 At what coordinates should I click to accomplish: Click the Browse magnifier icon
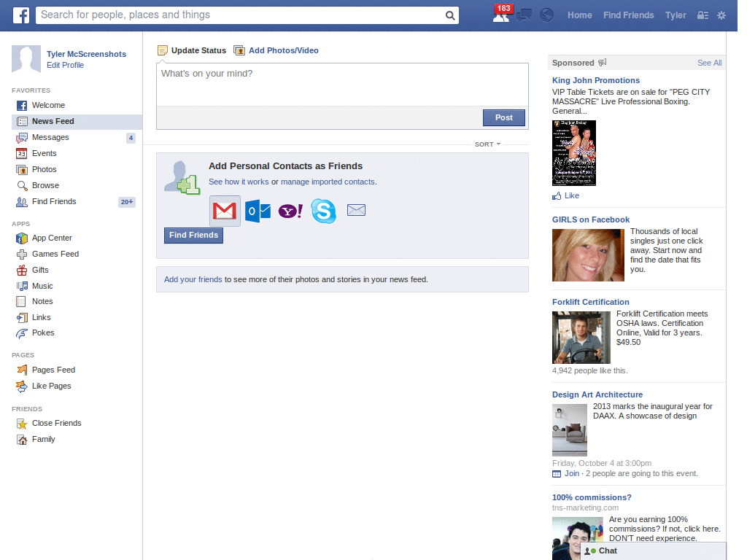coord(22,186)
